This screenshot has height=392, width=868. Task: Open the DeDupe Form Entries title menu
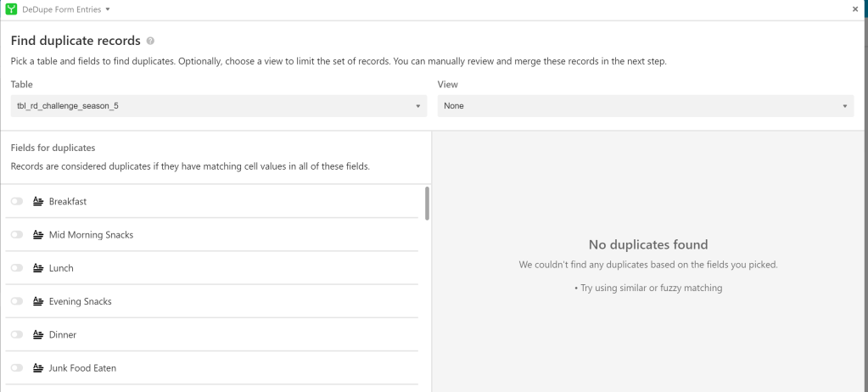[66, 9]
